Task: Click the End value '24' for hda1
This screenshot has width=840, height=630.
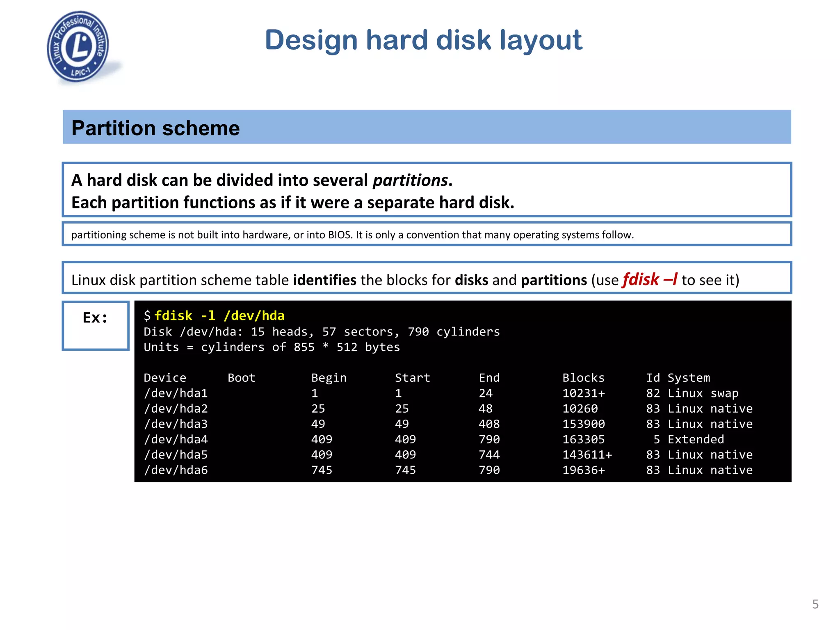Action: pyautogui.click(x=486, y=393)
